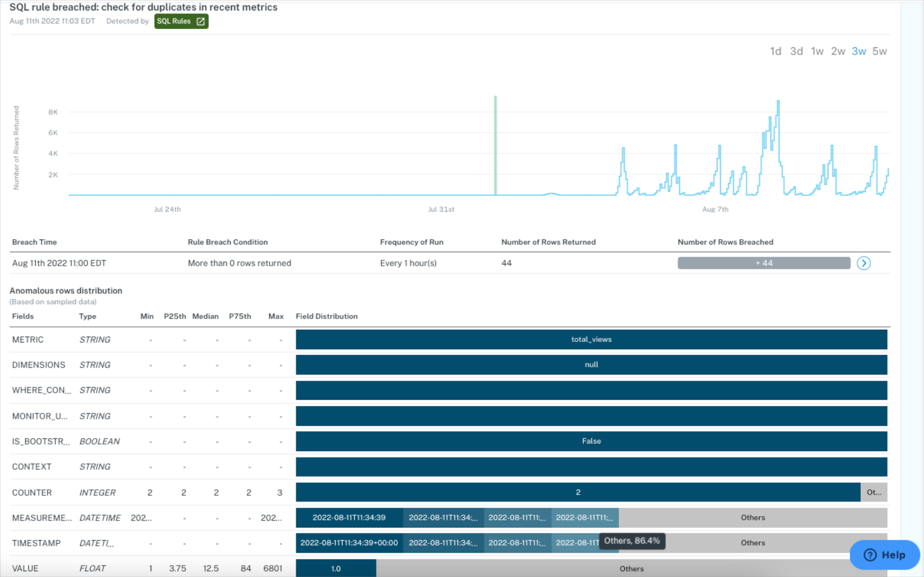Click the Help button
The height and width of the screenshot is (577, 924).
pos(884,554)
